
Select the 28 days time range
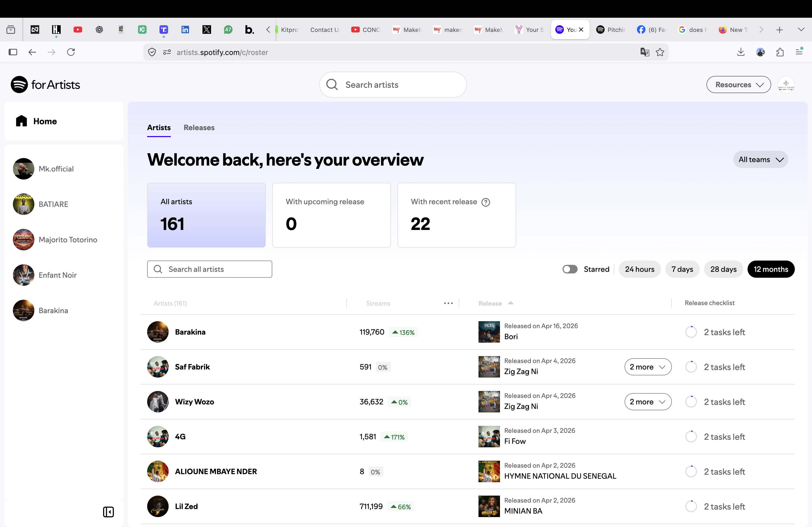(723, 269)
